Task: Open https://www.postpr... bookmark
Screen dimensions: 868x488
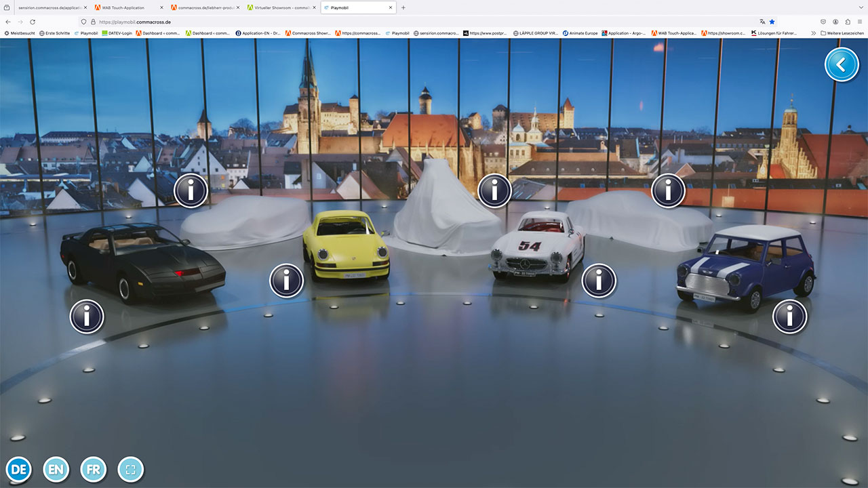Action: point(486,33)
